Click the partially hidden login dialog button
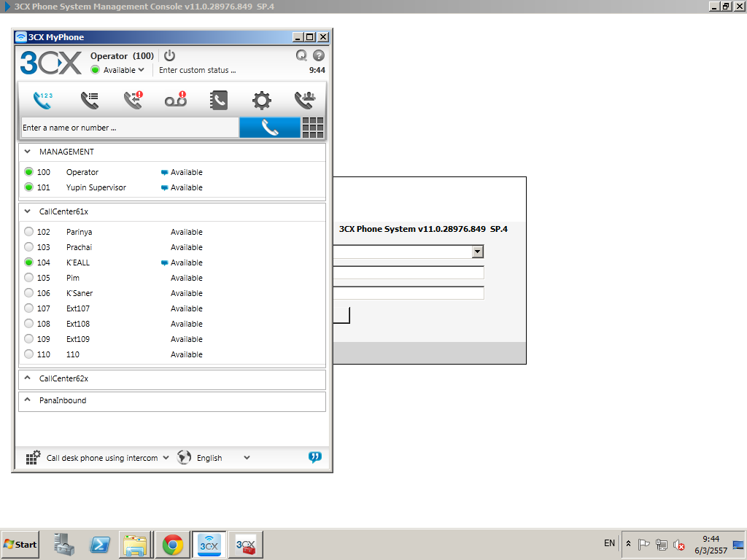The height and width of the screenshot is (560, 747). [341, 315]
